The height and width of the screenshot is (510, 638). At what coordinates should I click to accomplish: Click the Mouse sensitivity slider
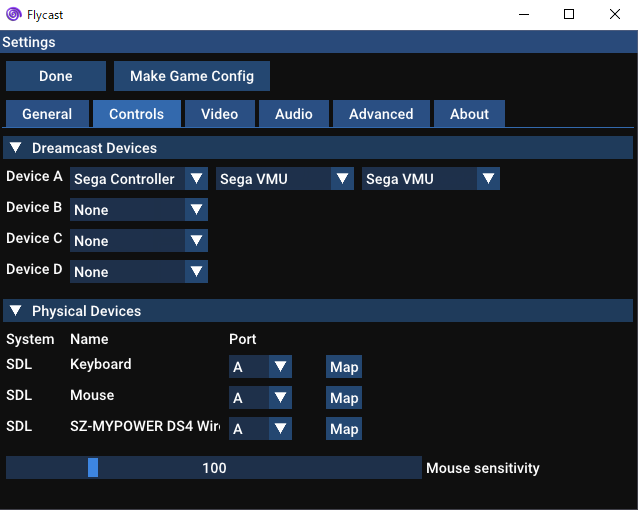214,468
